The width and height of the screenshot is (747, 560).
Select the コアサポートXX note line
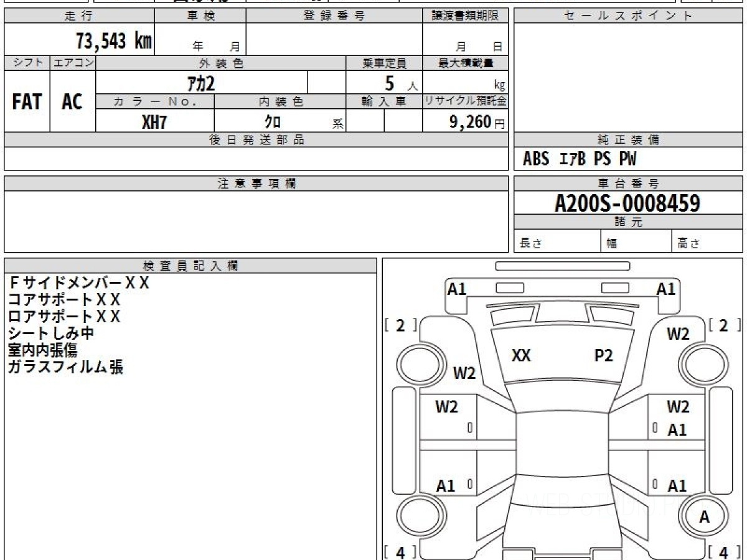click(64, 300)
